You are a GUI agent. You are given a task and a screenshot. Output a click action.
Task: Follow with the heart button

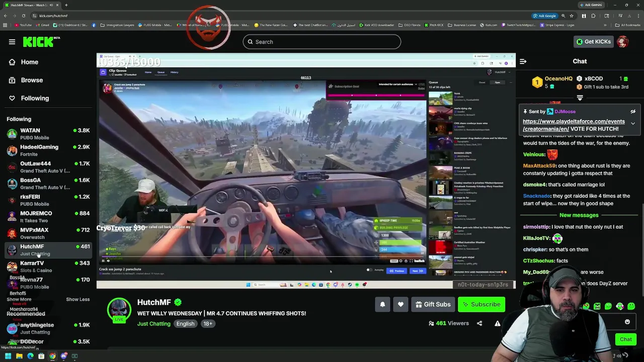400,304
